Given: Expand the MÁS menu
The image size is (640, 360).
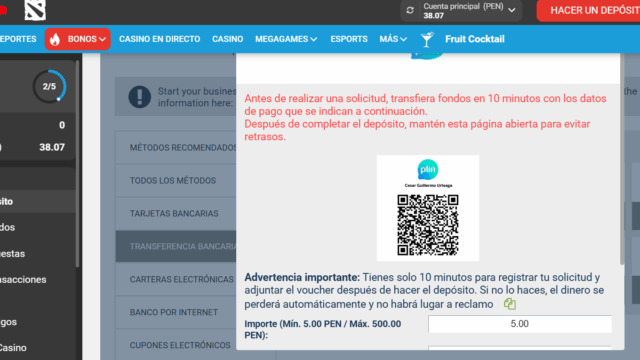Looking at the screenshot, I should (x=393, y=39).
